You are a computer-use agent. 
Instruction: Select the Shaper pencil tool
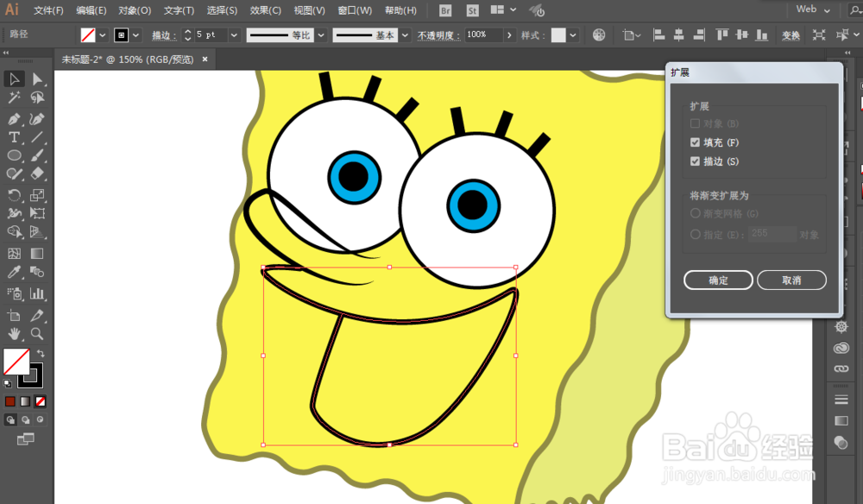point(15,173)
